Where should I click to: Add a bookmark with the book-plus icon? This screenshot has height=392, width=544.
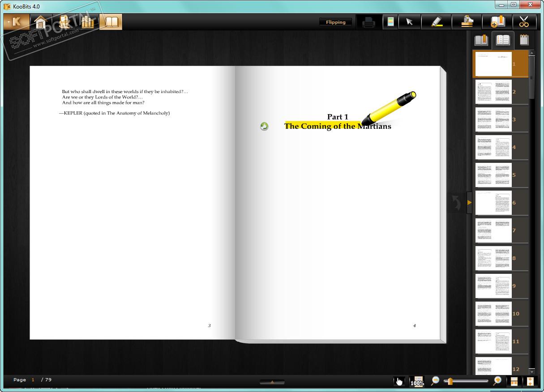pos(497,22)
